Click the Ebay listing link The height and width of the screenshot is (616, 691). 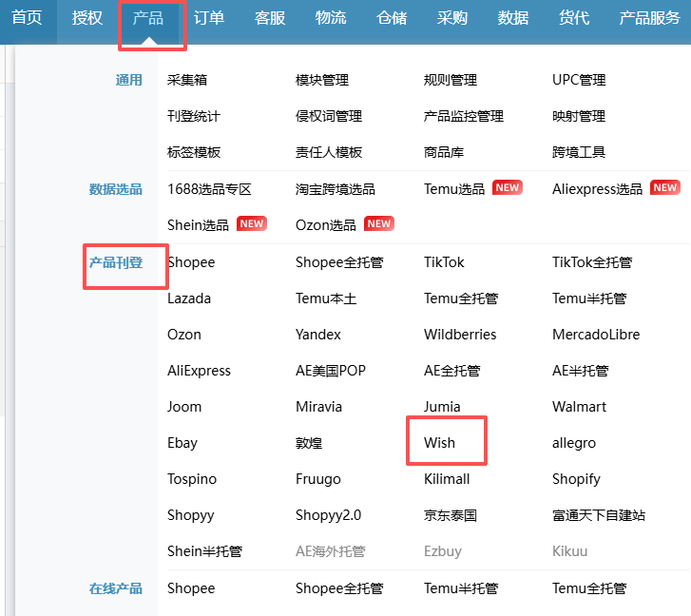pos(182,443)
